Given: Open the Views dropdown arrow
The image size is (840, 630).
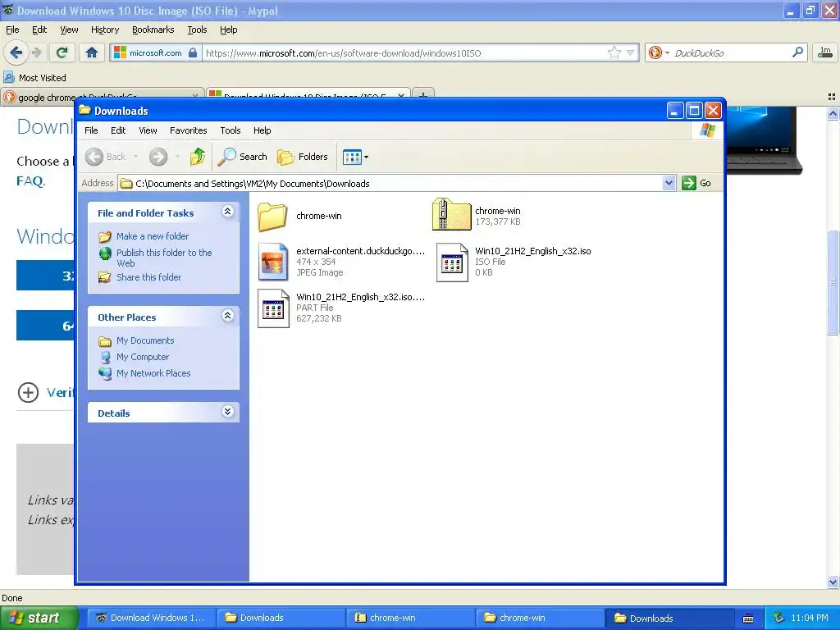Looking at the screenshot, I should [367, 157].
